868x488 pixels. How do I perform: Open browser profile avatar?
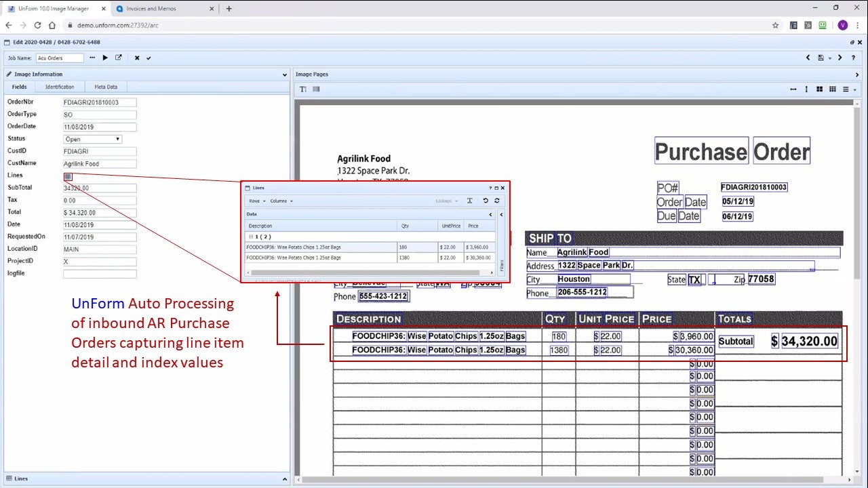point(842,25)
